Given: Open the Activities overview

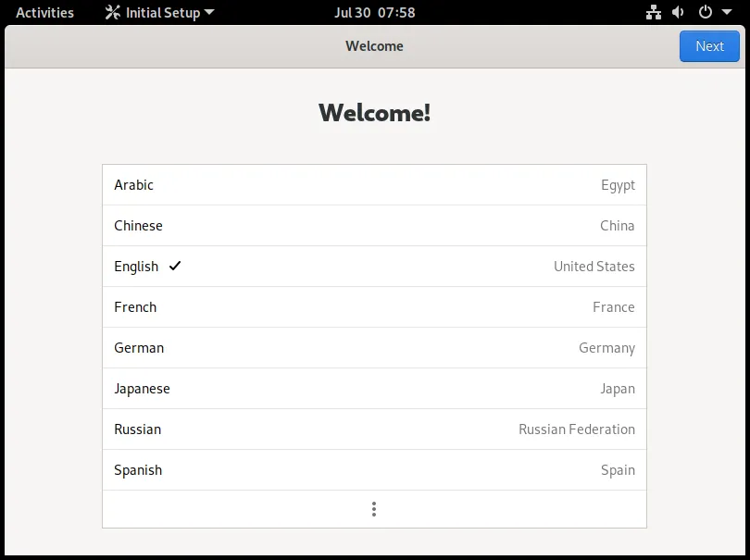Looking at the screenshot, I should click(x=44, y=13).
